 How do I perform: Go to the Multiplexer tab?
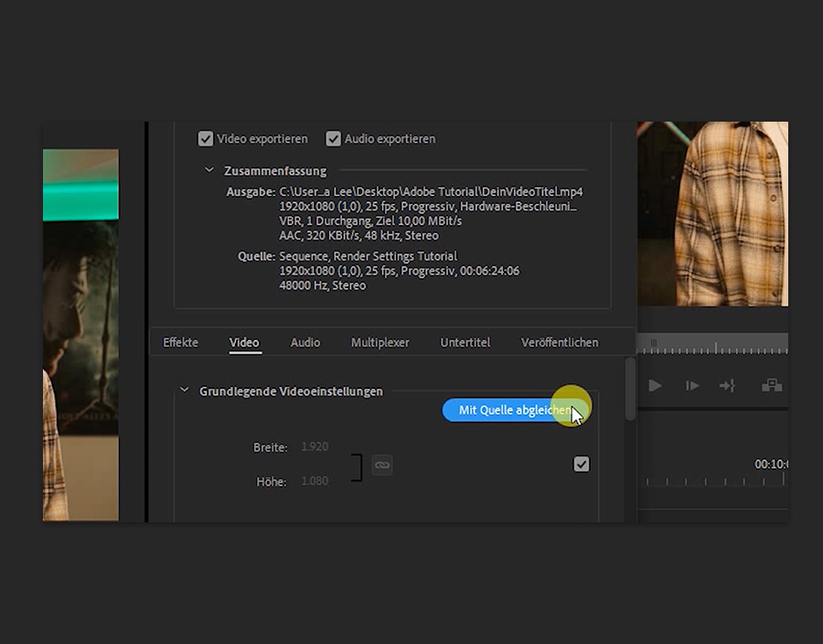coord(379,342)
